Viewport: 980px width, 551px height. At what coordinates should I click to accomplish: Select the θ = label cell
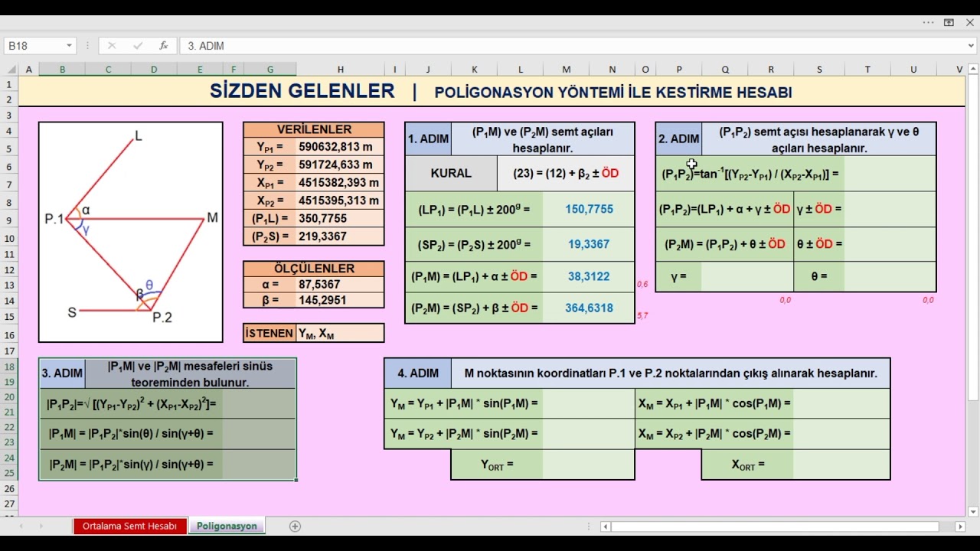(818, 276)
